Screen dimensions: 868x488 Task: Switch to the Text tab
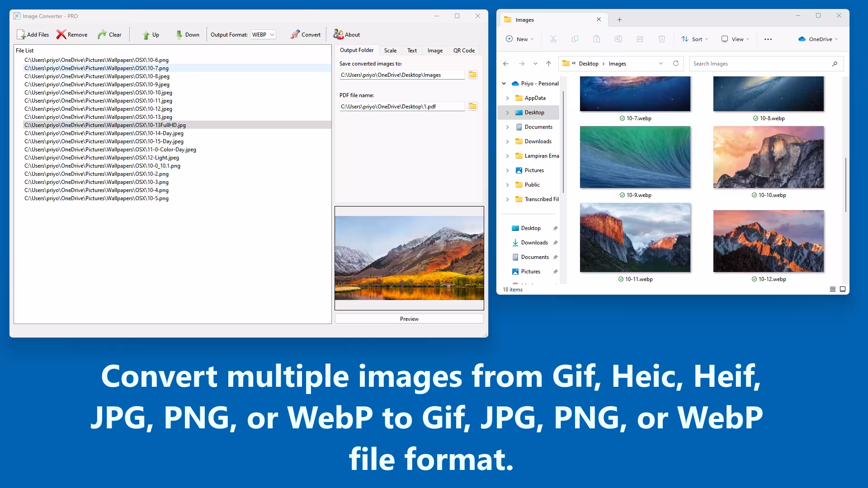coord(412,51)
